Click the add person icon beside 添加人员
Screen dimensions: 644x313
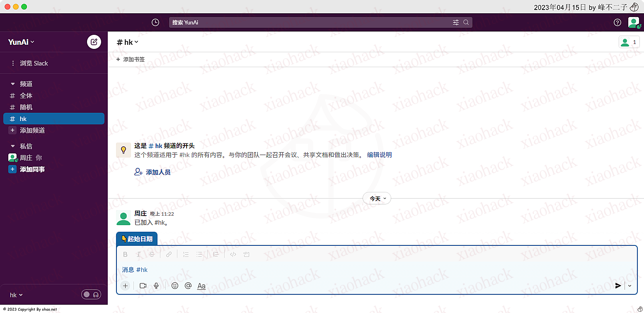pos(138,172)
